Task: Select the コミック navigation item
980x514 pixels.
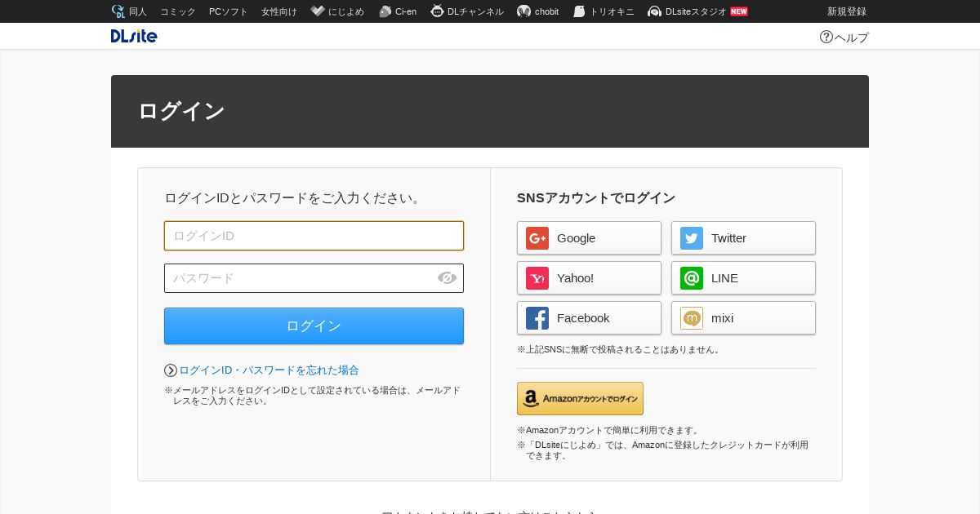Action: coord(178,11)
